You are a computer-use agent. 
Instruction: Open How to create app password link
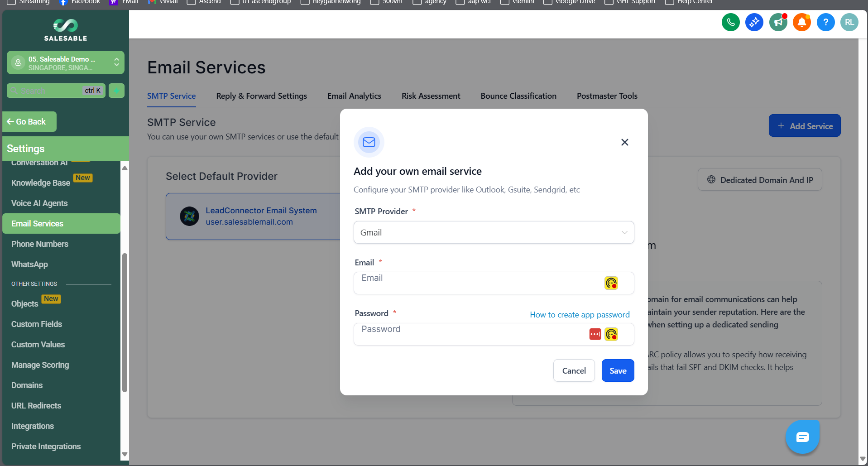pos(580,315)
